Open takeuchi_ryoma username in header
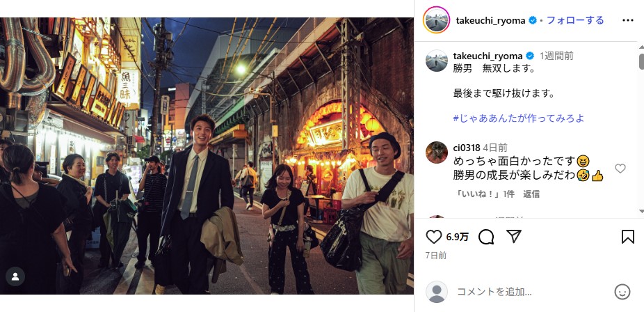 pyautogui.click(x=491, y=20)
